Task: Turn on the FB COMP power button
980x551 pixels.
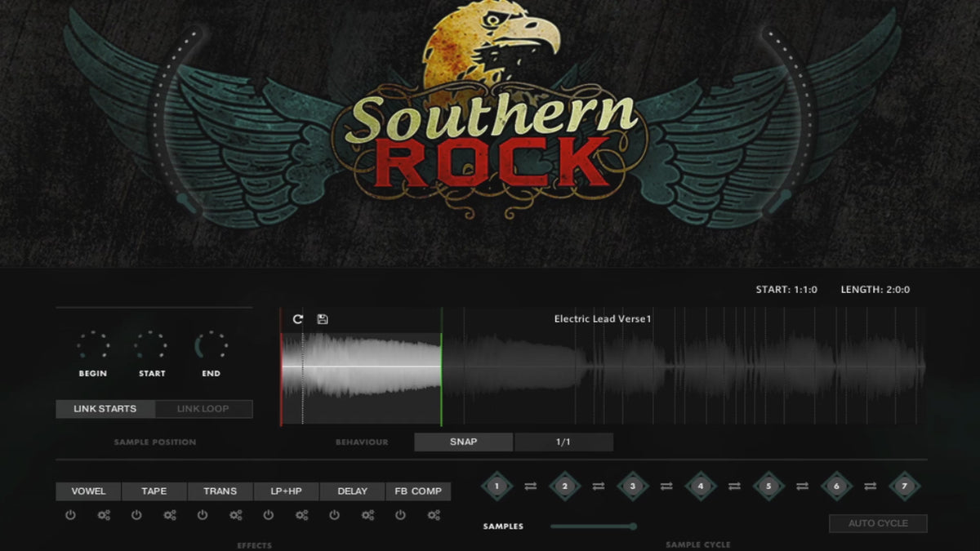Action: click(x=400, y=515)
